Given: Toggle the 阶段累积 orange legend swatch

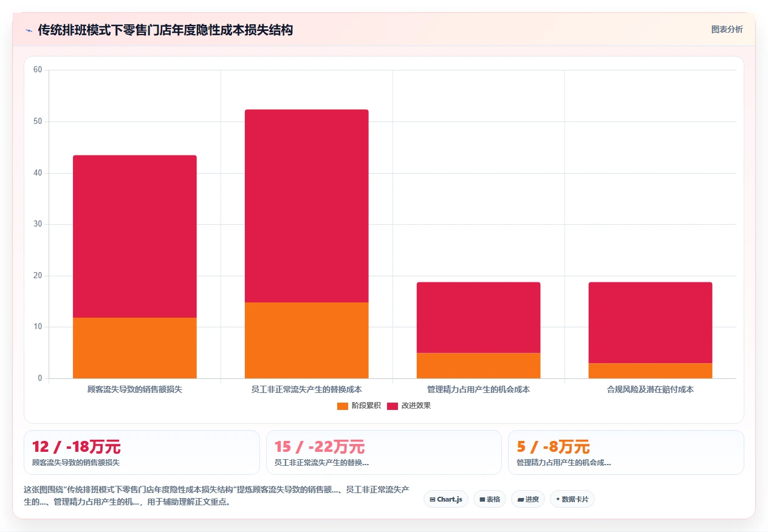Looking at the screenshot, I should [x=343, y=406].
